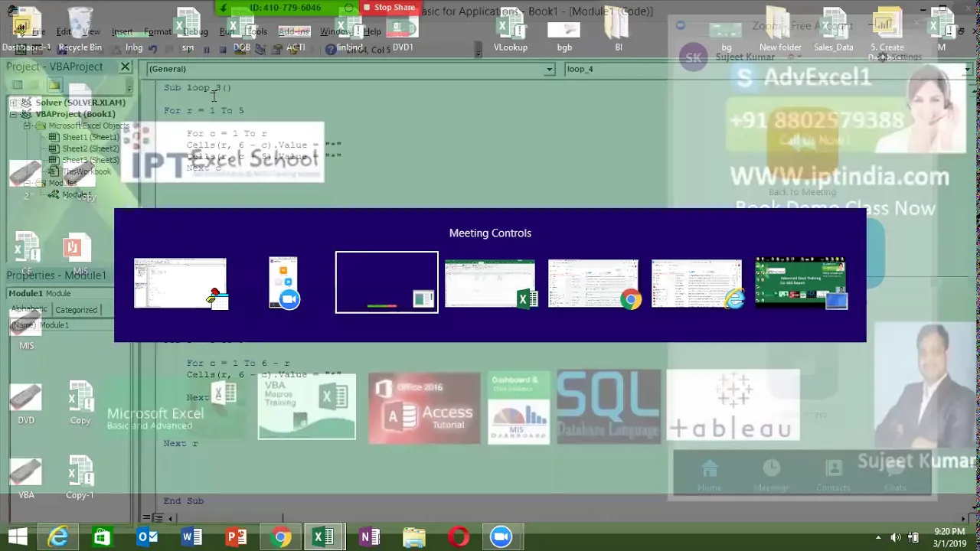Switch to the Internet Explorer window thumbnail

point(697,283)
